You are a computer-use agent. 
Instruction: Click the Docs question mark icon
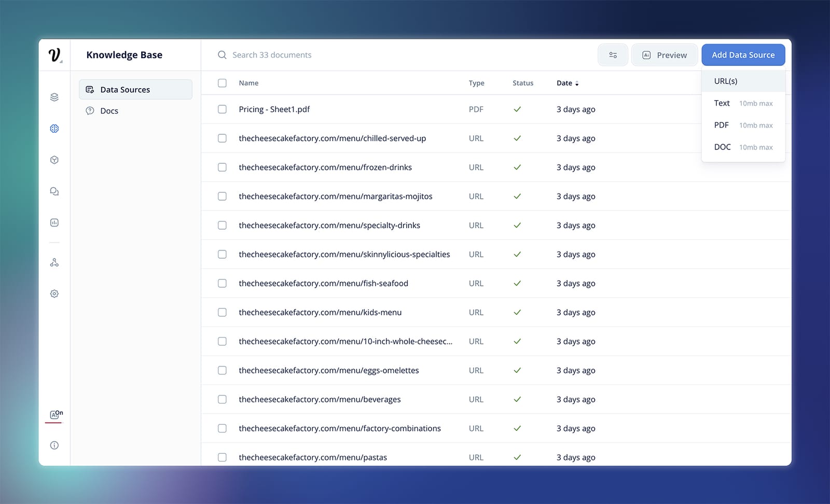click(90, 110)
